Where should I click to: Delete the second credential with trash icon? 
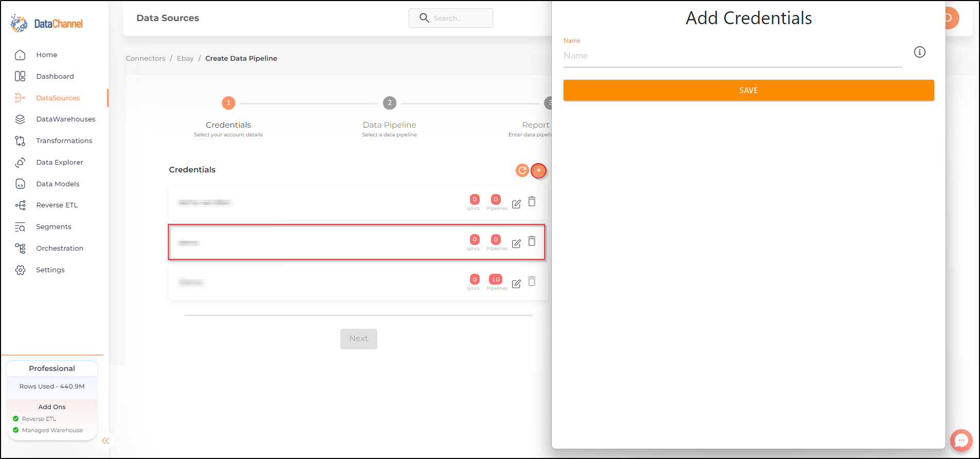532,241
